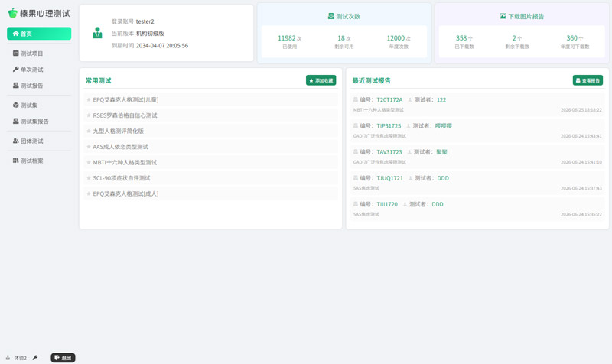Click the person icon in the TIII1720 row
The height and width of the screenshot is (364, 612).
point(405,204)
